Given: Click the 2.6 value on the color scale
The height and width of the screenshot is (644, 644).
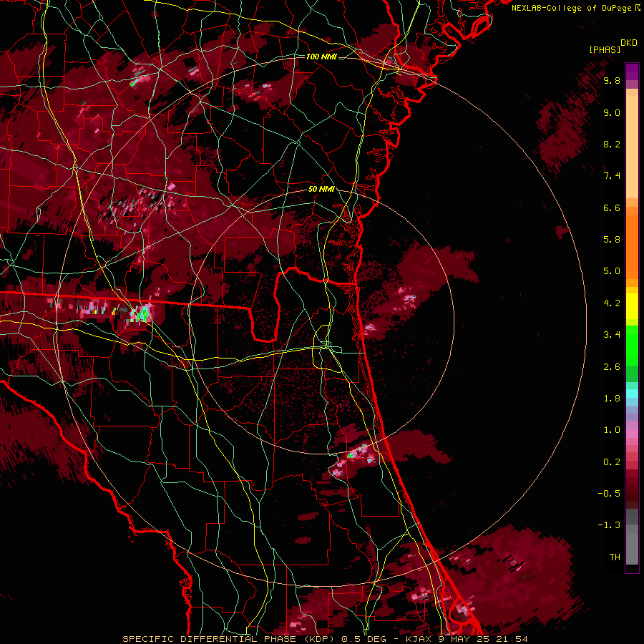Looking at the screenshot, I should pyautogui.click(x=612, y=367).
